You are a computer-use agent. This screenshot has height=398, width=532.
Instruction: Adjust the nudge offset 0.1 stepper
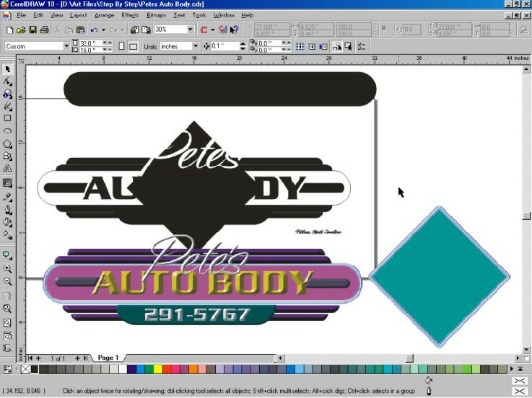pos(243,46)
